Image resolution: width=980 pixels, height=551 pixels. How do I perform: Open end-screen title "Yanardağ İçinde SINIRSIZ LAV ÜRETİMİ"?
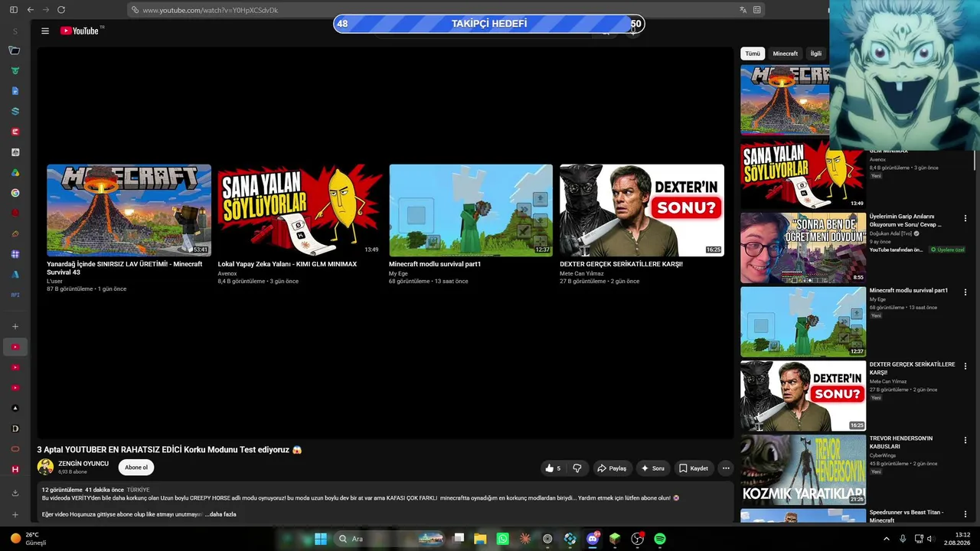(x=124, y=268)
